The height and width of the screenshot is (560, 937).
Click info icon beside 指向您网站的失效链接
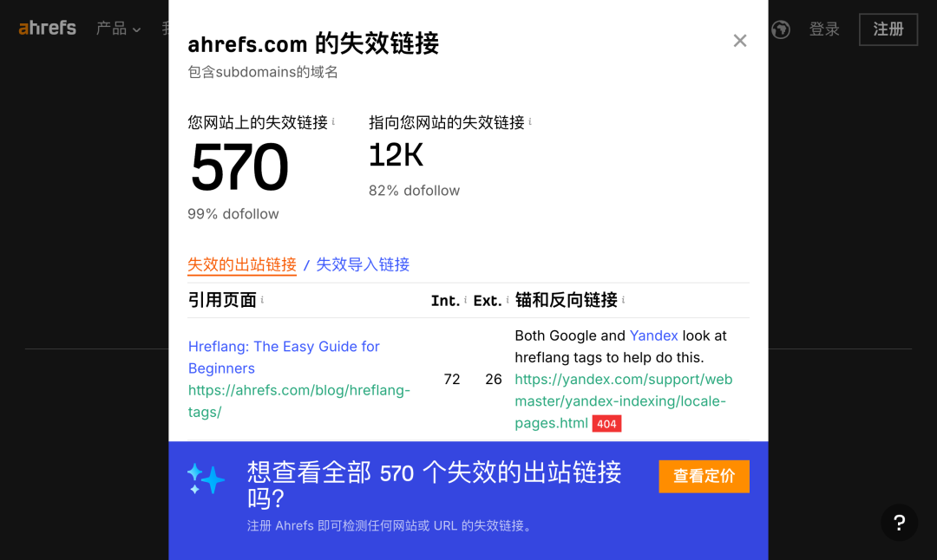(530, 122)
